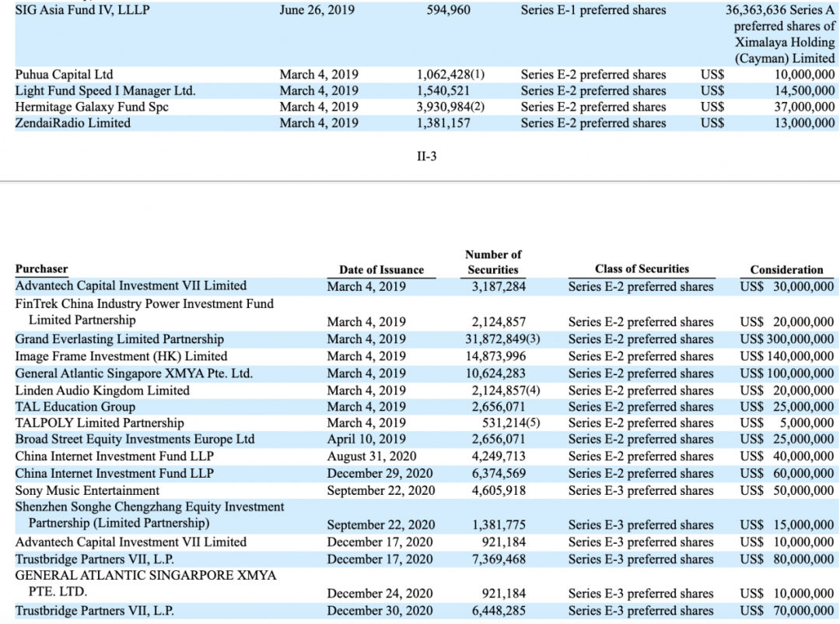Click the "Date of Issuance" column header
The height and width of the screenshot is (624, 840).
[381, 270]
